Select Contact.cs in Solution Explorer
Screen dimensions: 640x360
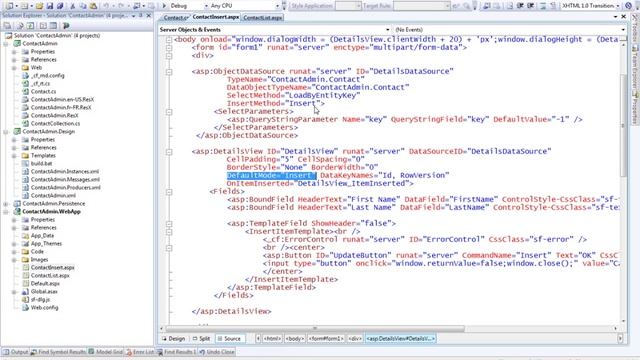tap(43, 92)
